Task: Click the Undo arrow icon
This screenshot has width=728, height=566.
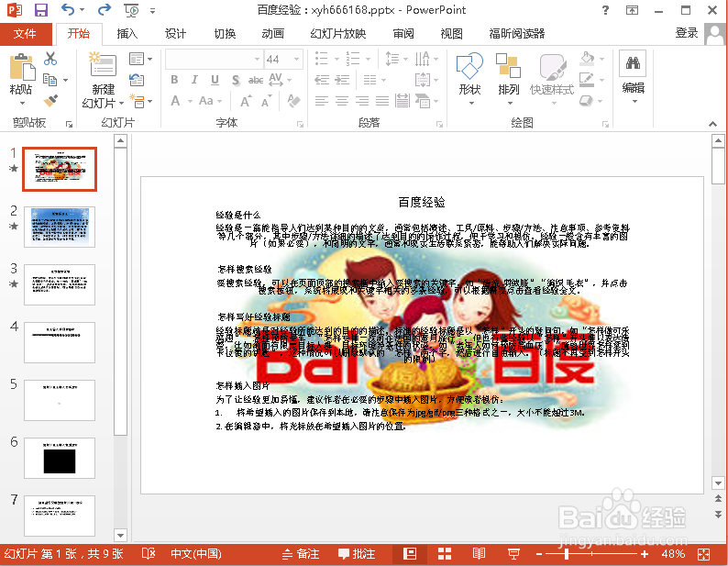Action: (68, 9)
